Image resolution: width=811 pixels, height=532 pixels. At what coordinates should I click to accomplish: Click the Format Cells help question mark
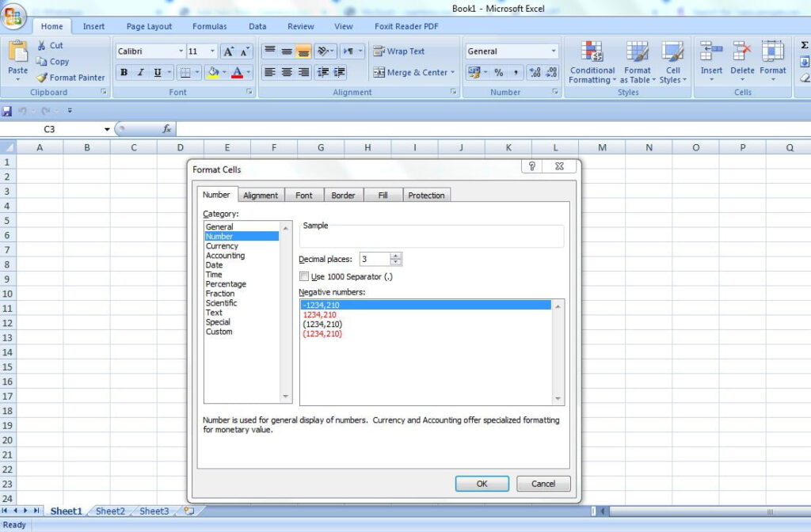(x=531, y=166)
